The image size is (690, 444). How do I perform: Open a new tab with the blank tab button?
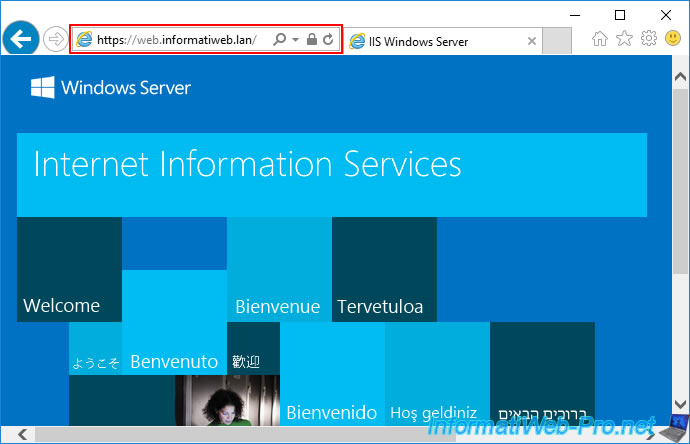(557, 41)
